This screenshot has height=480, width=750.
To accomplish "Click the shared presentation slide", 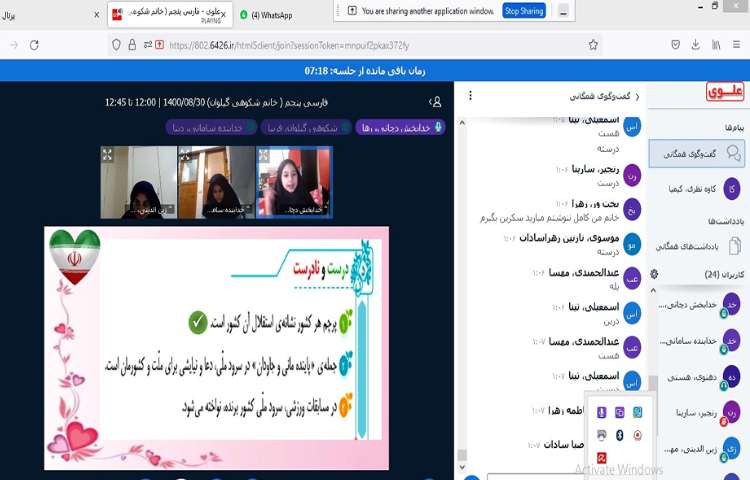I will 216,348.
